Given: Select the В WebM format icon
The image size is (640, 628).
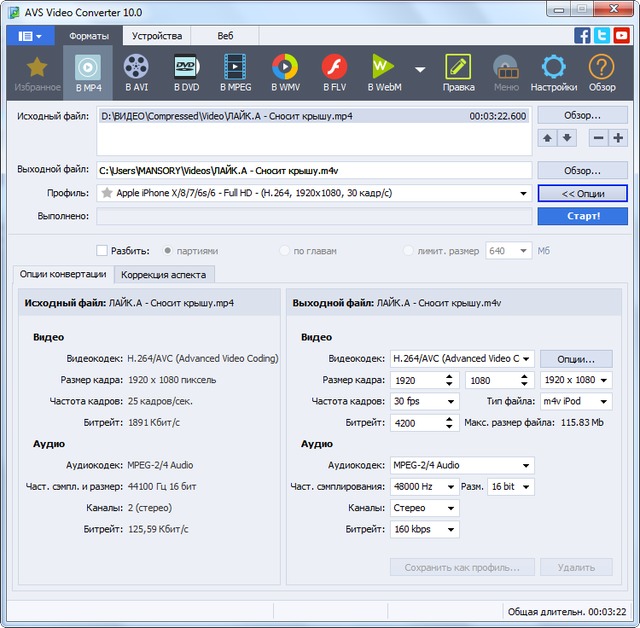Looking at the screenshot, I should click(384, 73).
